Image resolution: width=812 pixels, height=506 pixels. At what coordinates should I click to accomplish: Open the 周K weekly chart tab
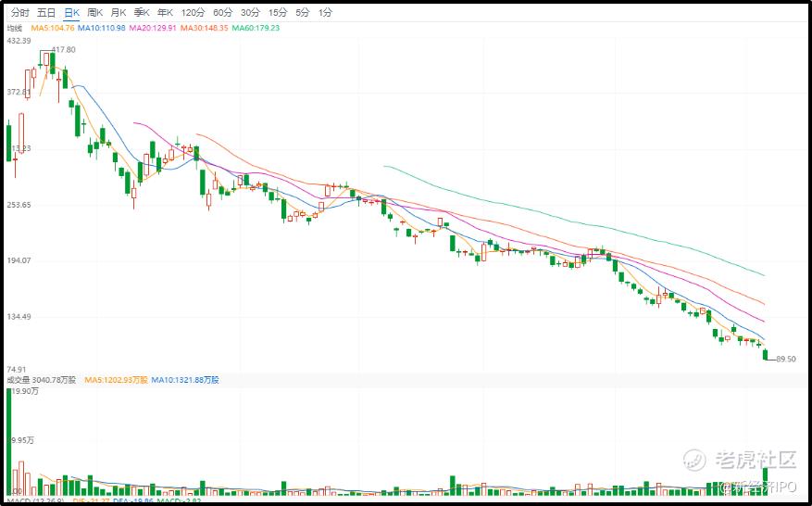click(94, 12)
